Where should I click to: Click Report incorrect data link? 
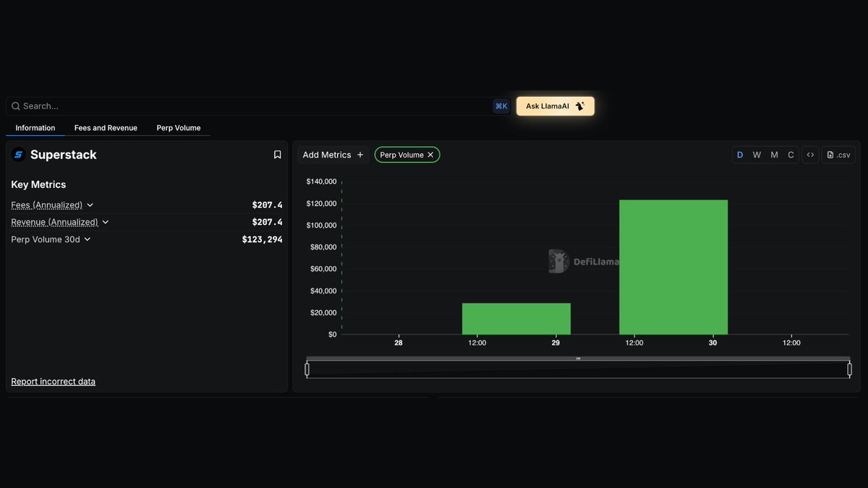point(54,381)
